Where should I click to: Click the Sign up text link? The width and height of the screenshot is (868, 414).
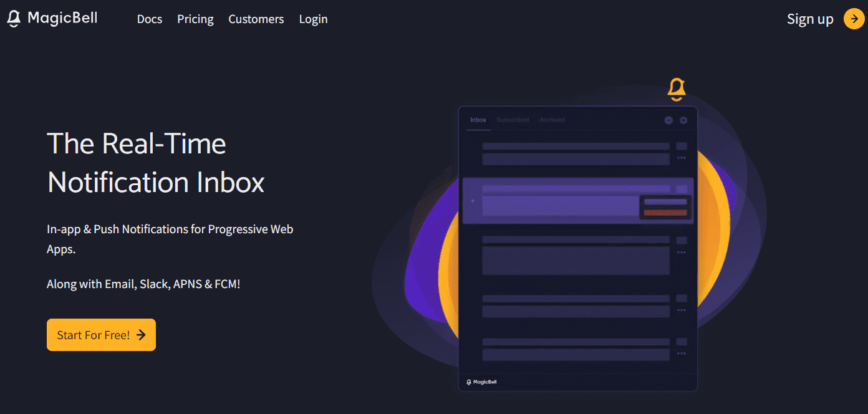810,19
